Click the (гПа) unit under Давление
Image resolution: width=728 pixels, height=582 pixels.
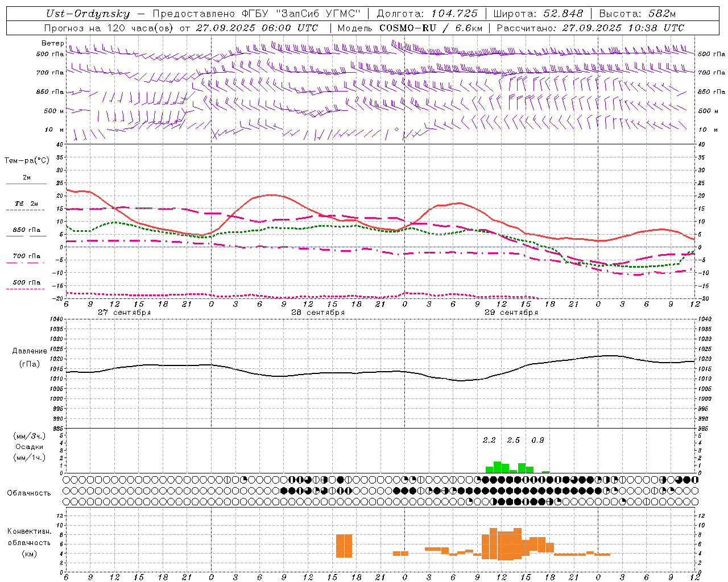(29, 364)
